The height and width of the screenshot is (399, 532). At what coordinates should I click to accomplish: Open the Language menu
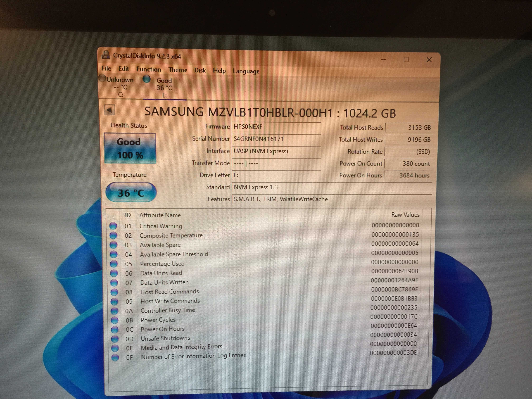tap(246, 71)
